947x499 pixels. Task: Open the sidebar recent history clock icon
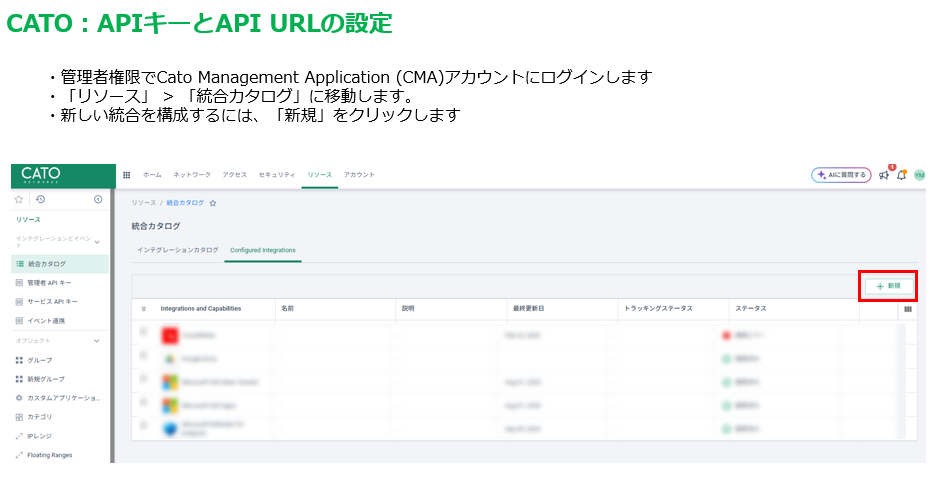click(39, 199)
